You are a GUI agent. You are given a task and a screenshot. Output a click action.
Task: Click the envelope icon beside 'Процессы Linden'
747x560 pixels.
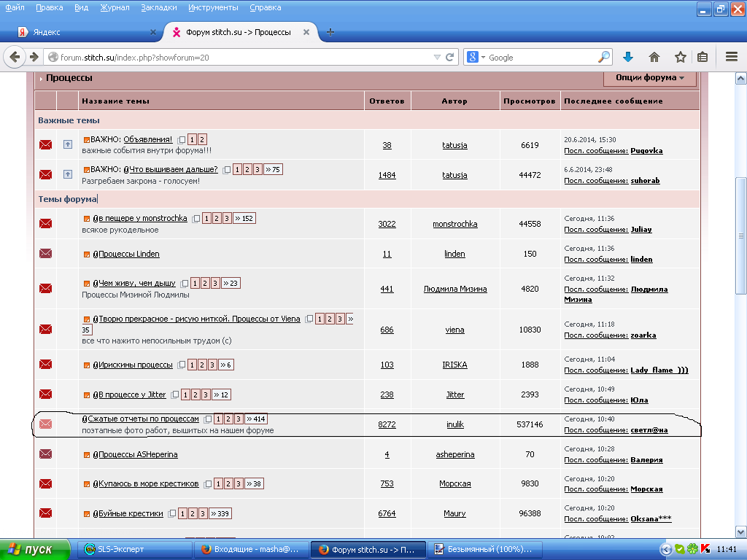coord(45,254)
